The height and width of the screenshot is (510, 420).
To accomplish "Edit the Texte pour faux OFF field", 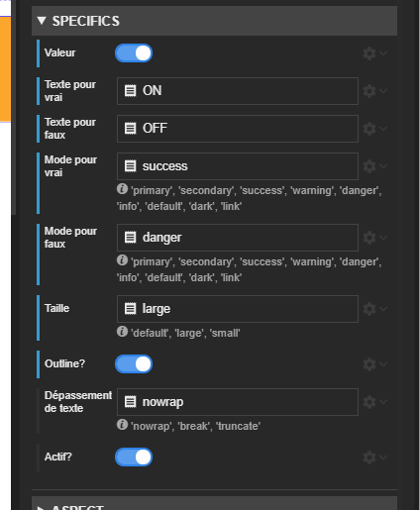I will tap(238, 129).
